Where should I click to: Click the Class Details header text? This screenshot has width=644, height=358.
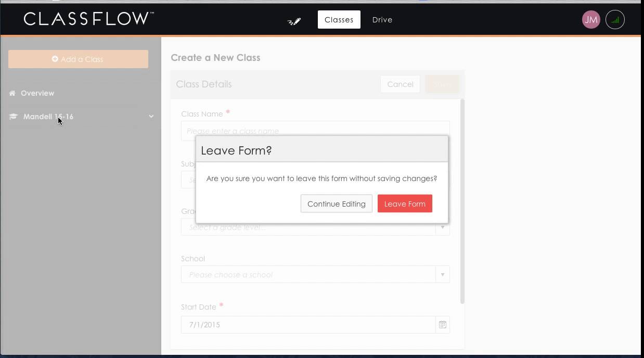tap(204, 84)
